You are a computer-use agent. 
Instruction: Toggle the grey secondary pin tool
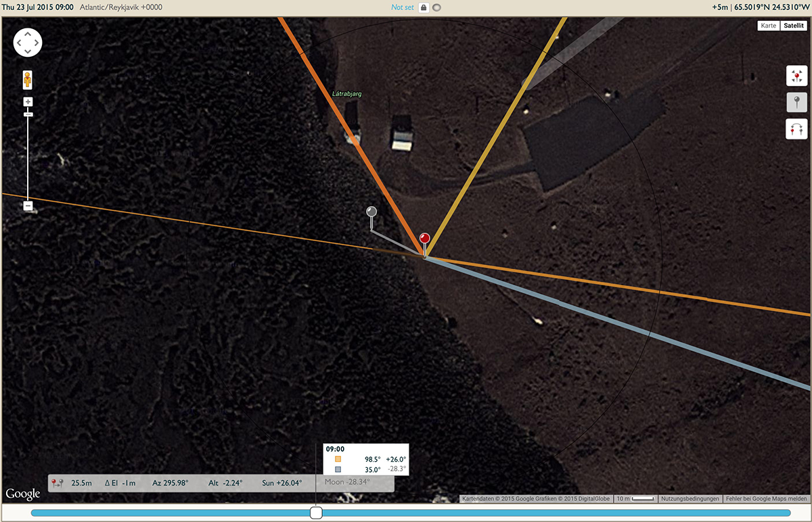tap(796, 102)
